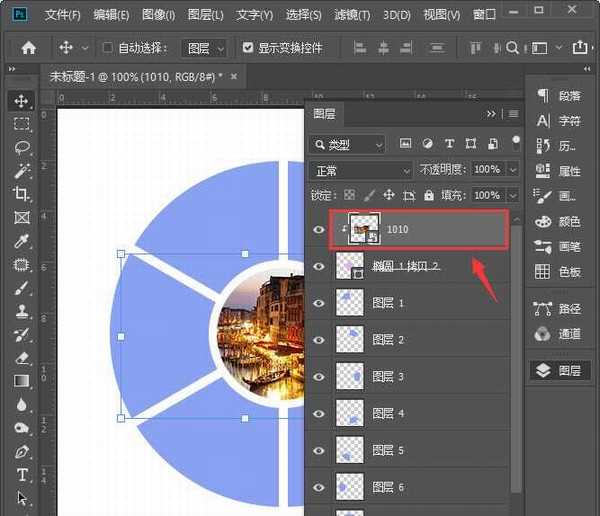Viewport: 600px width, 516px height.
Task: Open the 类型 layer filter dropdown
Action: pos(347,144)
